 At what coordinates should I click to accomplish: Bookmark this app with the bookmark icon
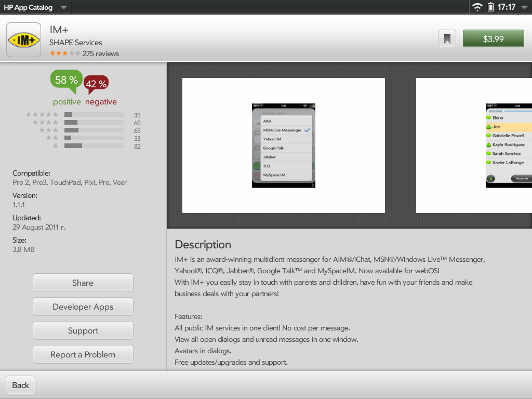coord(447,39)
